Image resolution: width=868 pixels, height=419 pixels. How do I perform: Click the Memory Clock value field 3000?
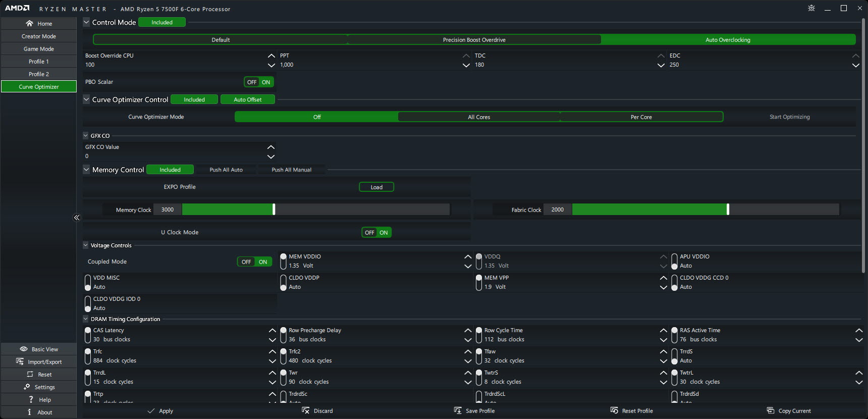(x=168, y=210)
